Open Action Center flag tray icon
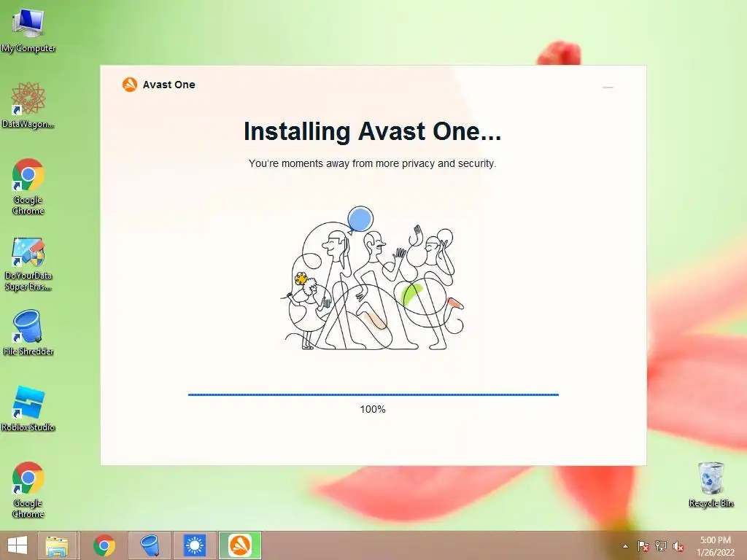The image size is (747, 560). pyautogui.click(x=643, y=546)
